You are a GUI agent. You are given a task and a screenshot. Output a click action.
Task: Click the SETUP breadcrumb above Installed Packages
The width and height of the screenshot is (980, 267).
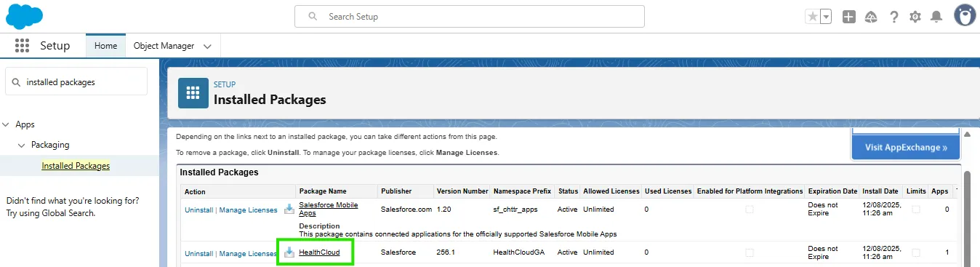(225, 84)
